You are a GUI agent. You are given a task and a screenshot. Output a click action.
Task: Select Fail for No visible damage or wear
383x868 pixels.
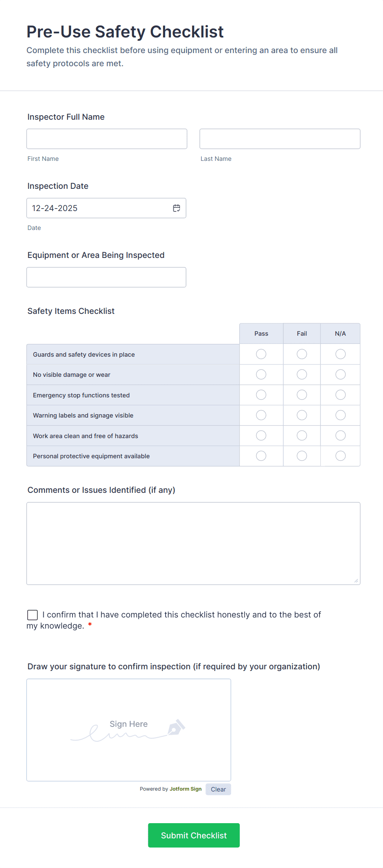point(301,374)
